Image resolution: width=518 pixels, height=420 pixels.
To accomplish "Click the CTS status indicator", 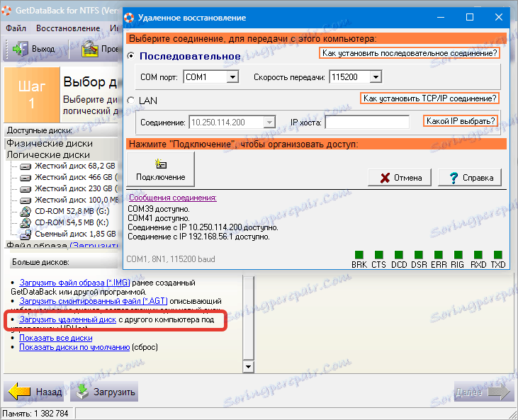I will (x=379, y=254).
